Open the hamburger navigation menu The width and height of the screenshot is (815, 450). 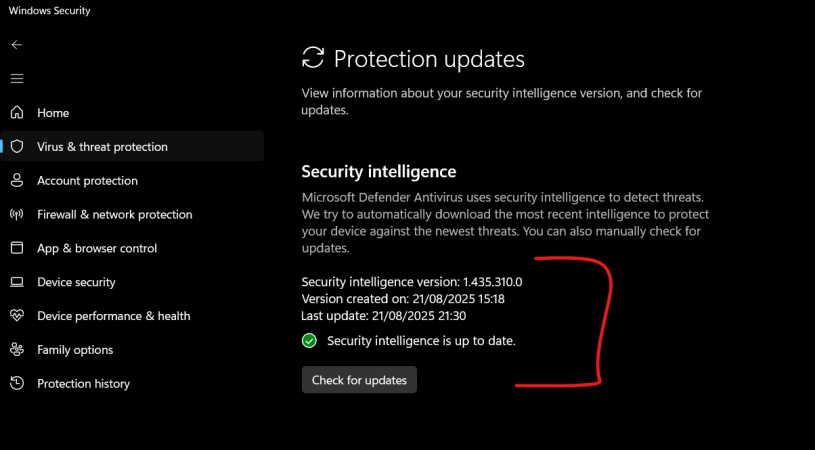point(16,78)
